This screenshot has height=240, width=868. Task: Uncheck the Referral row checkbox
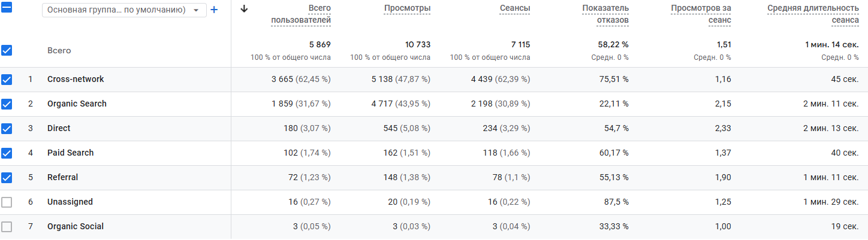point(7,177)
